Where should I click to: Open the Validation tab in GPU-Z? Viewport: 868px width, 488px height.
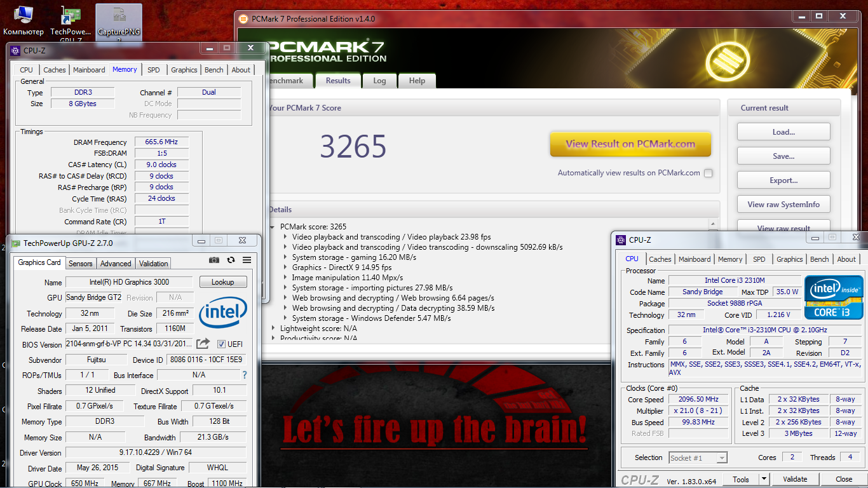click(x=154, y=263)
